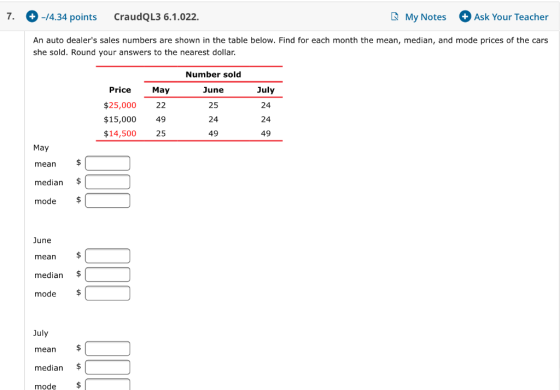Click the Price column header

click(120, 90)
